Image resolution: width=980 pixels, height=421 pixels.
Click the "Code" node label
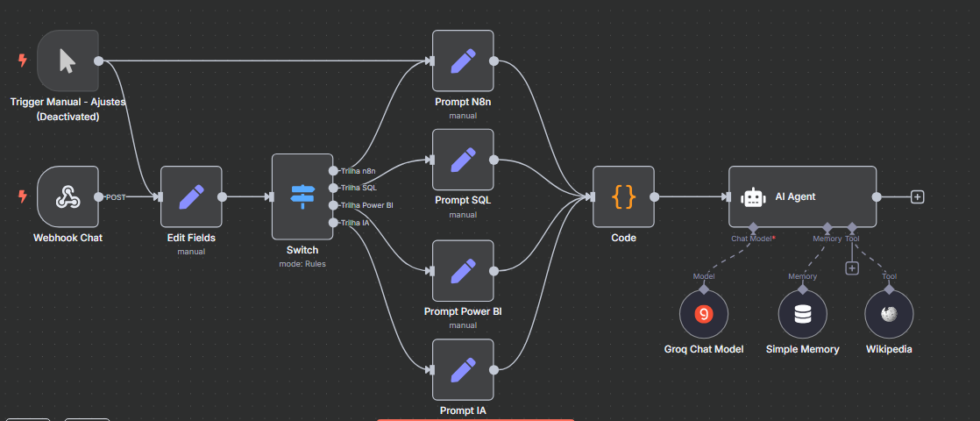pos(623,238)
